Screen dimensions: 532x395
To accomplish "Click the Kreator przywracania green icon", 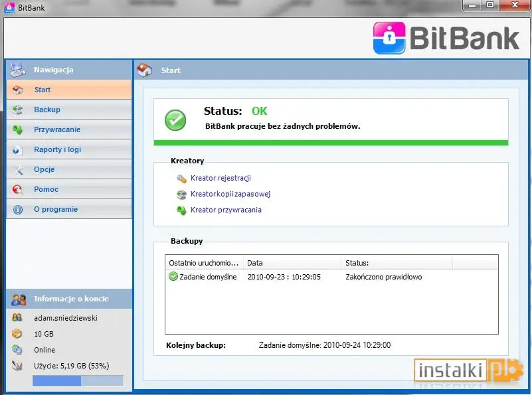I will coord(181,210).
